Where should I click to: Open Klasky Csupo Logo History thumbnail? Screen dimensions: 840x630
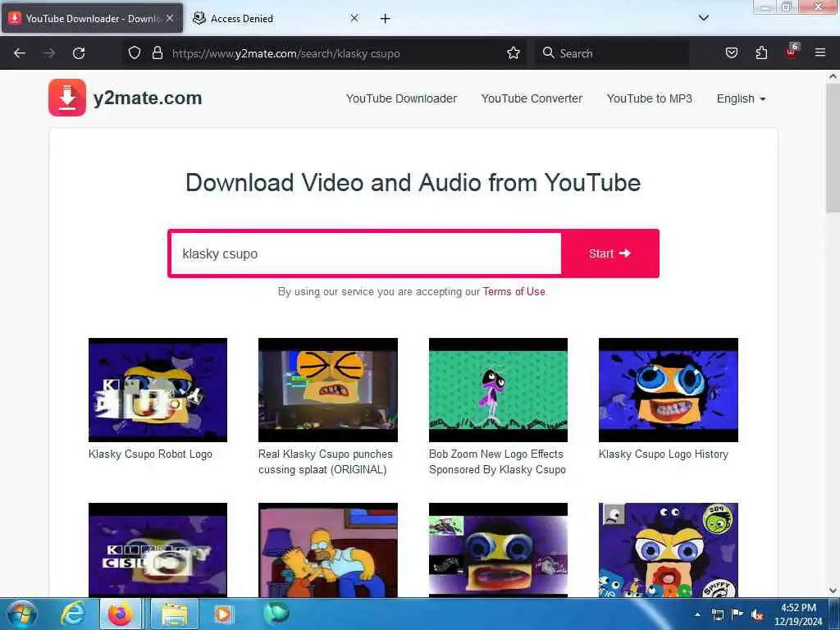pyautogui.click(x=668, y=390)
